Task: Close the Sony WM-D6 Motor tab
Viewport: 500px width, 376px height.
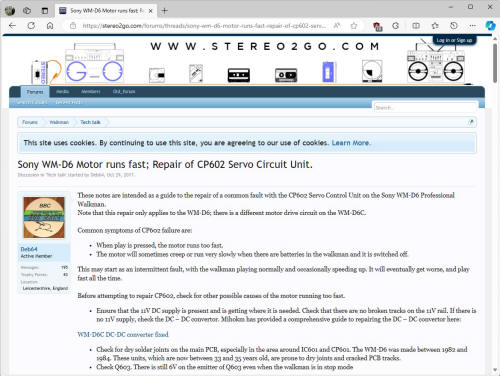Action: pyautogui.click(x=150, y=11)
